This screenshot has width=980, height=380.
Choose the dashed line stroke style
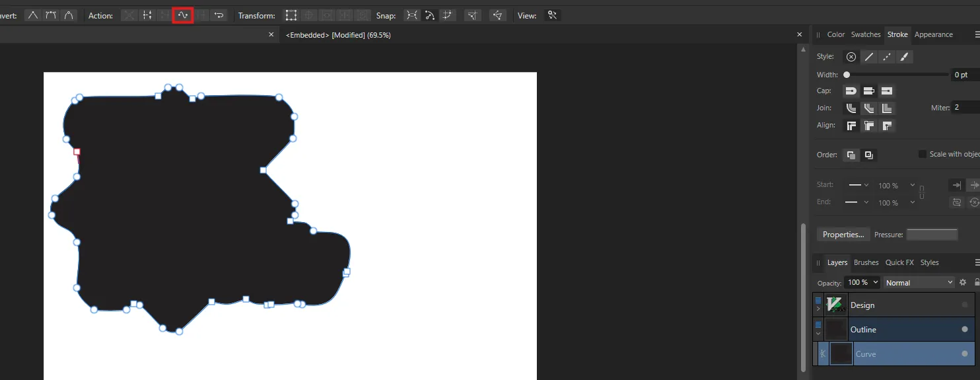[887, 57]
